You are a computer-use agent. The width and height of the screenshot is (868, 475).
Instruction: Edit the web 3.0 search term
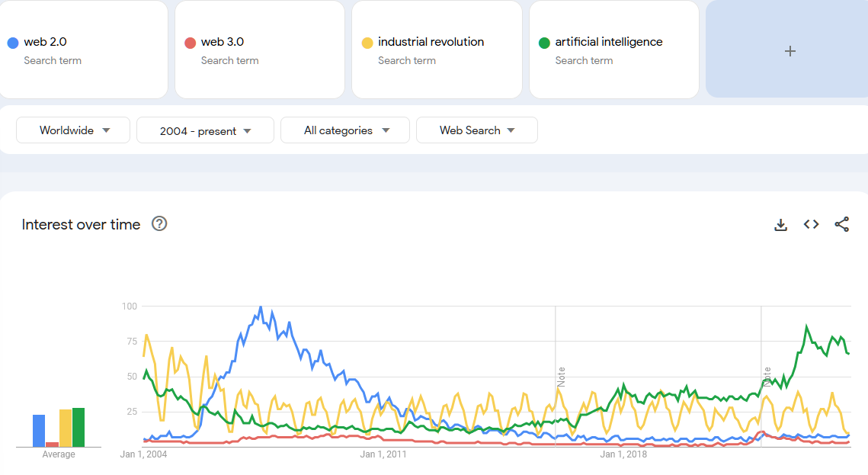click(x=223, y=42)
